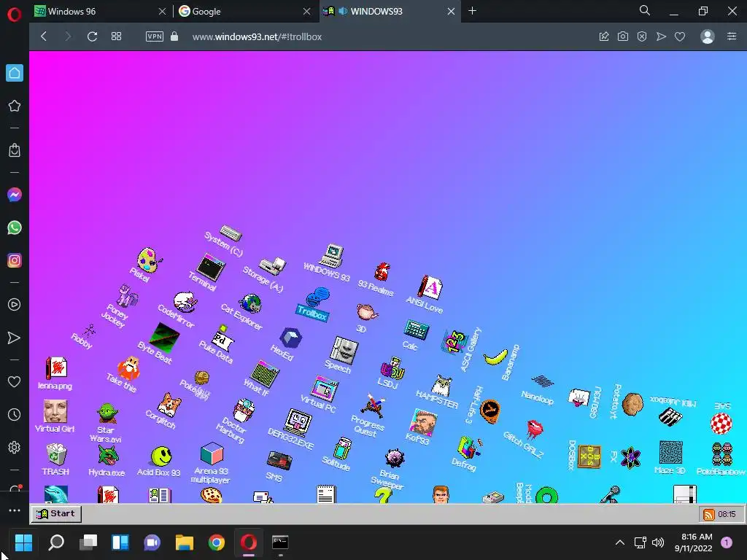The width and height of the screenshot is (747, 560).
Task: Launch the Acid Box 93 smiley icon
Action: pyautogui.click(x=161, y=456)
